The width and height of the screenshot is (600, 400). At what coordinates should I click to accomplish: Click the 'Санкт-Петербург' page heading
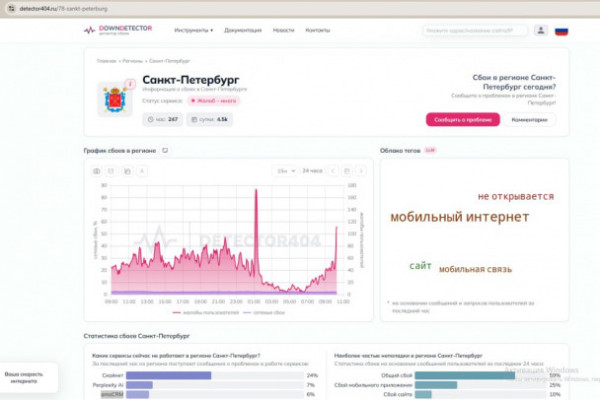pyautogui.click(x=191, y=80)
